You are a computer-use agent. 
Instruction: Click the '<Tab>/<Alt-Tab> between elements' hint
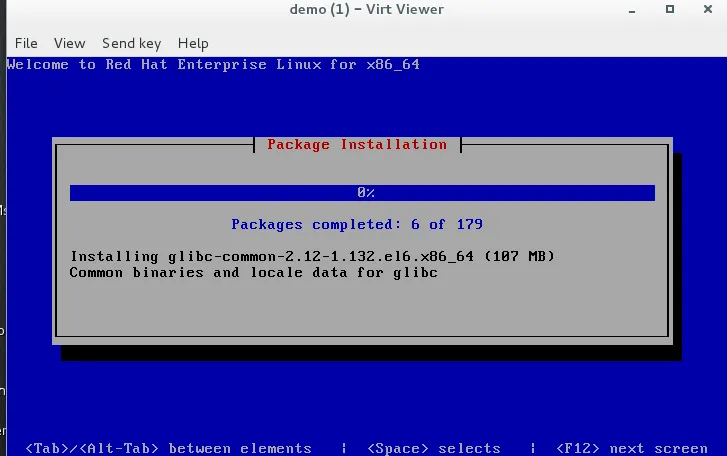[168, 448]
